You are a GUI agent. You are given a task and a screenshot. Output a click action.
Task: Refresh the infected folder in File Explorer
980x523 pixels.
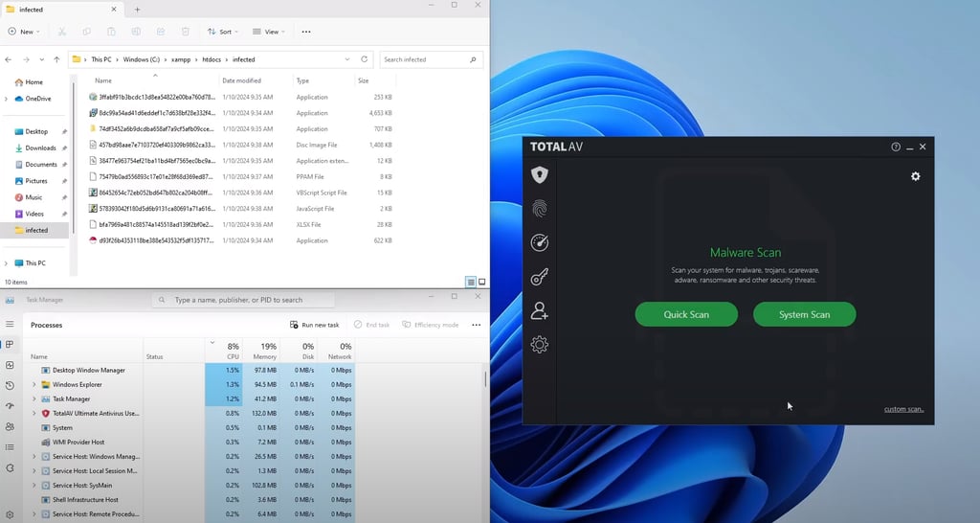[365, 59]
